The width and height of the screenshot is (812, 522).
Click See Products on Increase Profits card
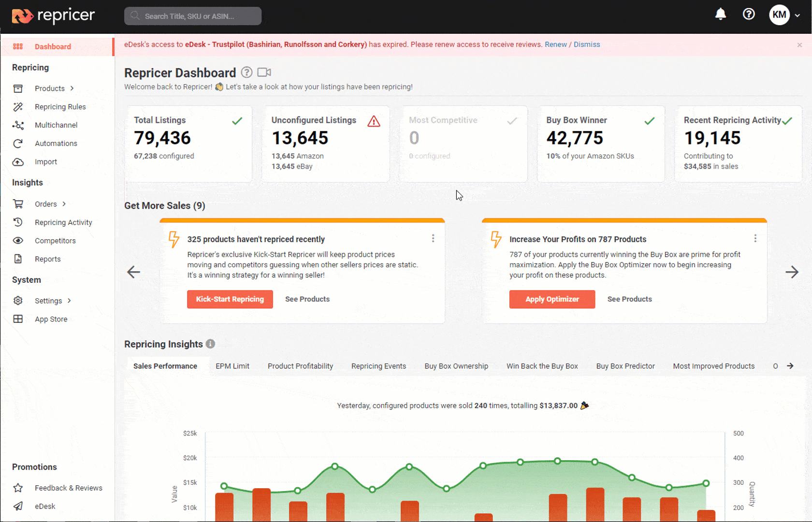click(x=629, y=299)
